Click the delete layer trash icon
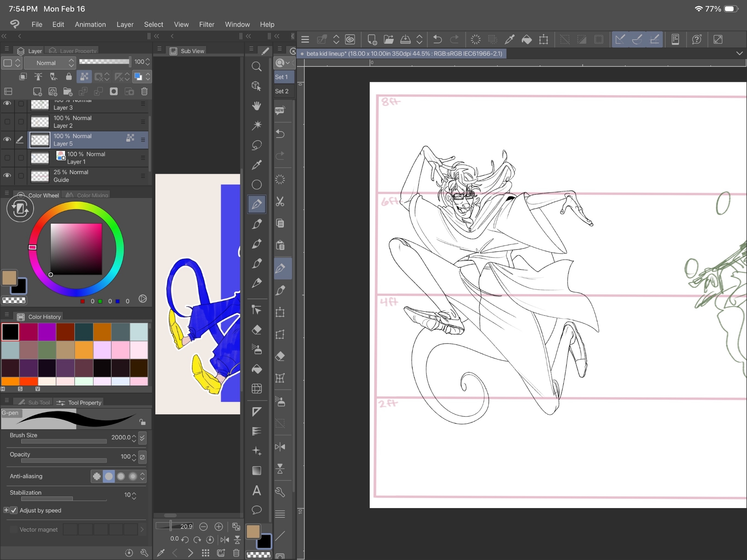The height and width of the screenshot is (560, 747). click(144, 92)
